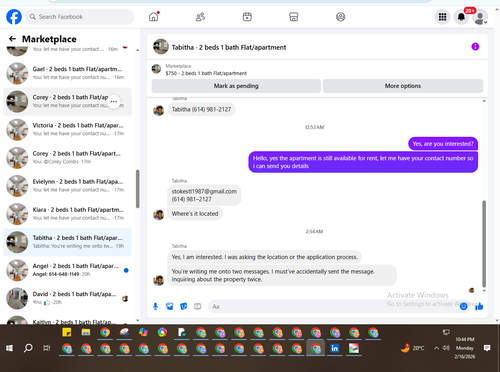Open the circular Groups icon in top navigation
The image size is (500, 372).
340,17
